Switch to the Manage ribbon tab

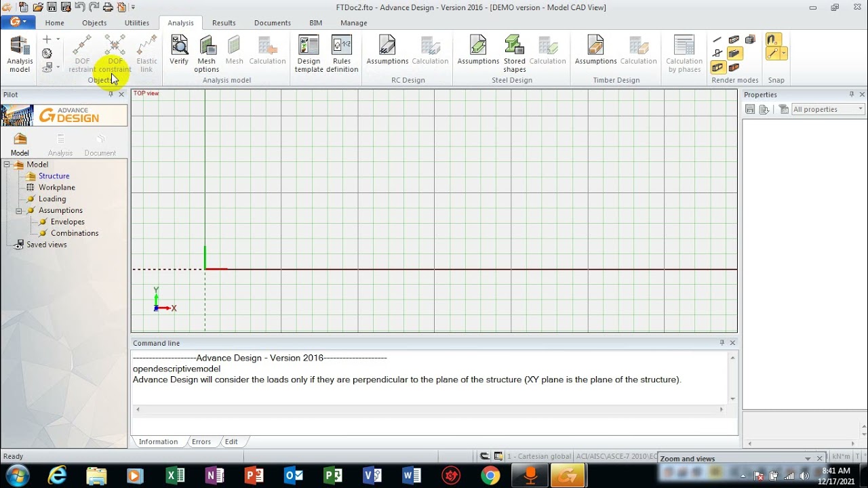click(x=354, y=22)
